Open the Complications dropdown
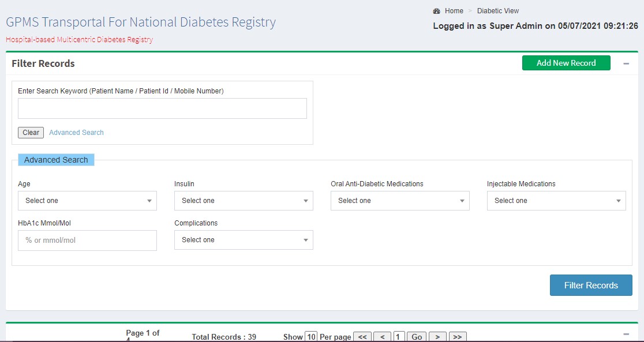Viewport: 644px width, 342px height. (244, 240)
